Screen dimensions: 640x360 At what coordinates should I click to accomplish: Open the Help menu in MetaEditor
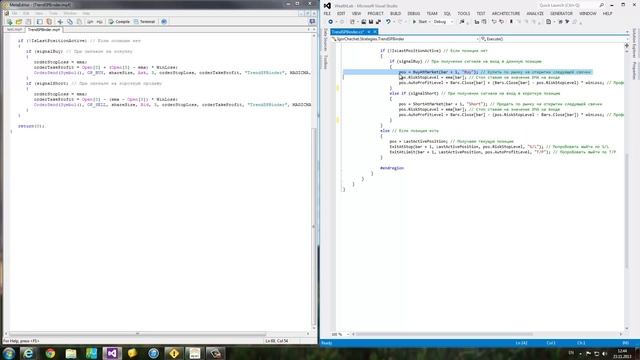[x=86, y=13]
